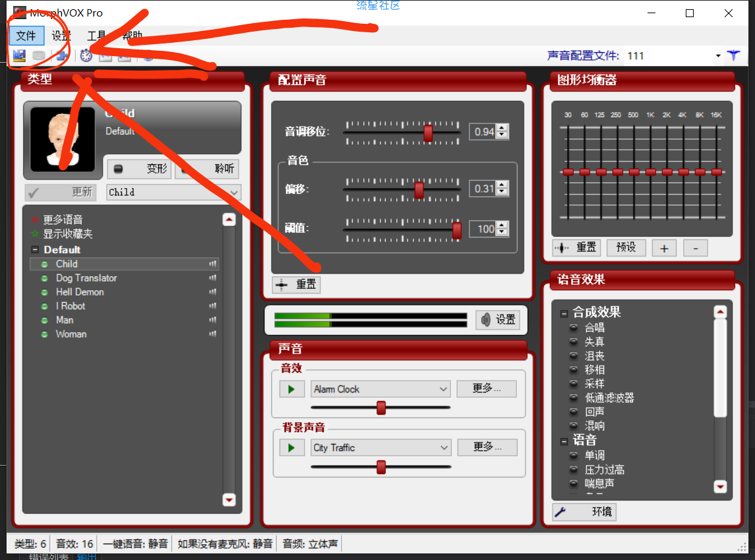This screenshot has width=755, height=560.
Task: Click 更多... beside Alarm Clock
Action: click(487, 389)
